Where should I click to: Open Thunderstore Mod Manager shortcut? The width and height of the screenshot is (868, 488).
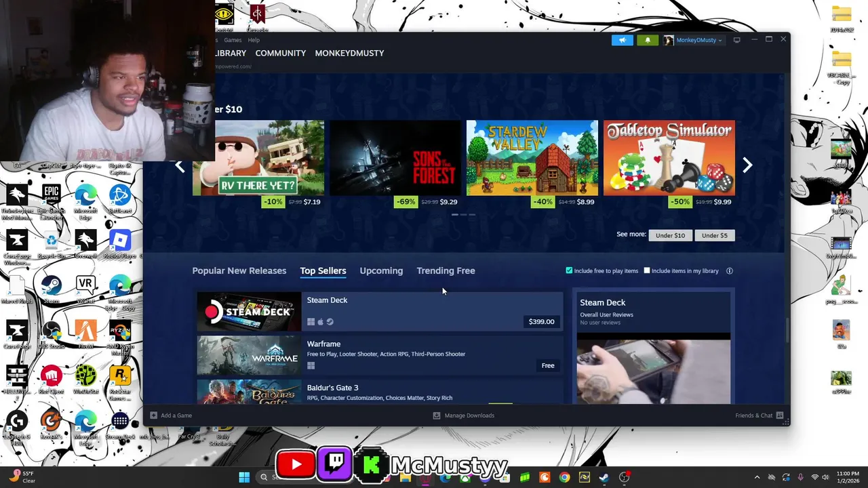click(17, 201)
